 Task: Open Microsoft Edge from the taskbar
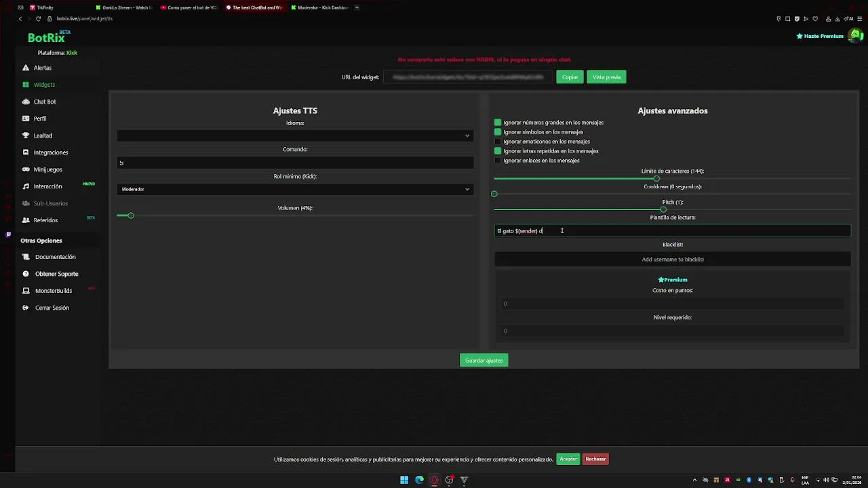pyautogui.click(x=419, y=480)
